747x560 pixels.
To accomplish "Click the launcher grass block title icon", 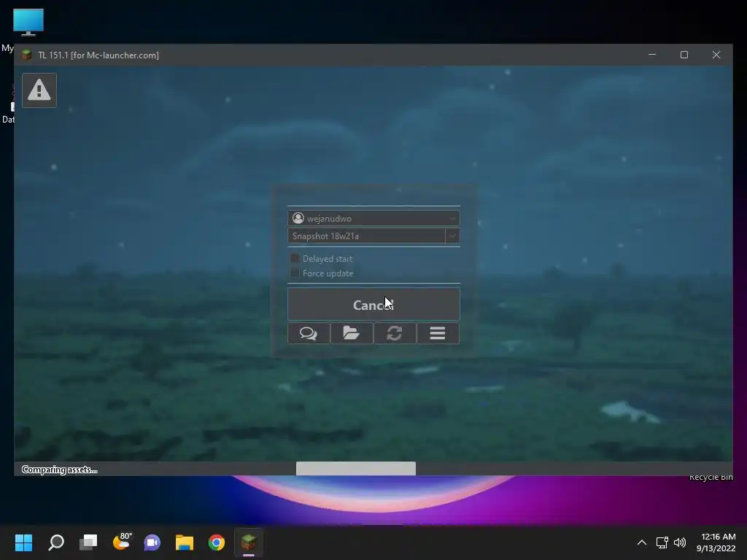I will point(27,55).
